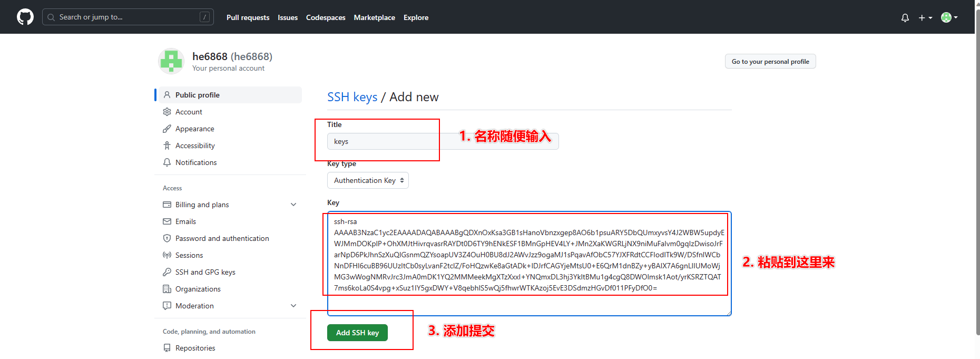
Task: Click the Moderation label in sidebar
Action: point(194,306)
